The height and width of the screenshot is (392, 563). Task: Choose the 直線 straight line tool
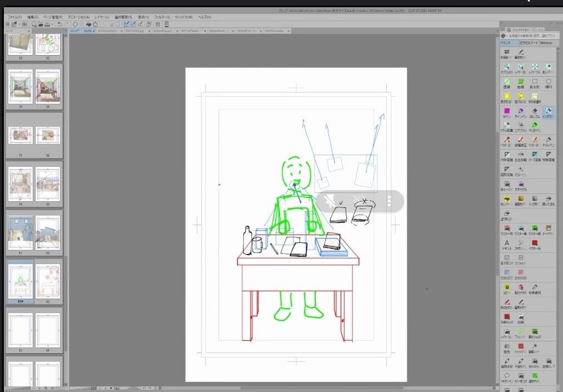point(507,83)
